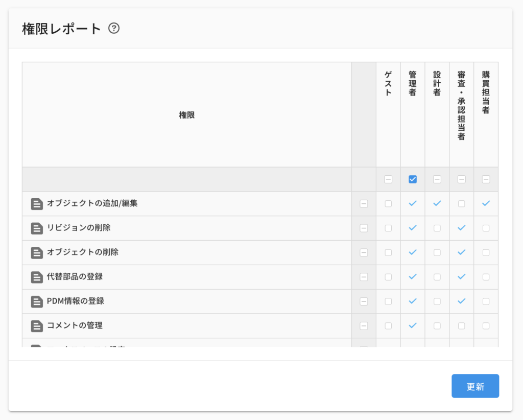Enable 購買担当者 permission for リビジョンの削除

click(485, 228)
